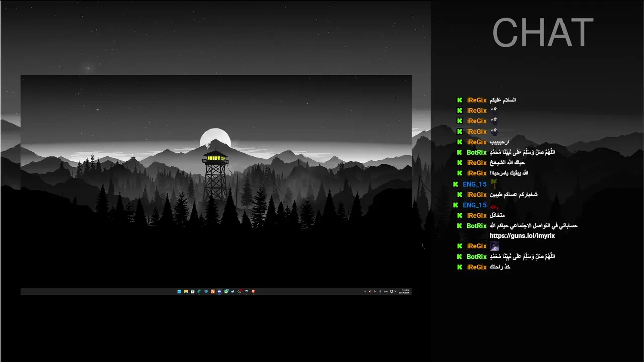Open the https://guns.lol/imyrix link in chat
The width and height of the screenshot is (644, 362).
522,236
